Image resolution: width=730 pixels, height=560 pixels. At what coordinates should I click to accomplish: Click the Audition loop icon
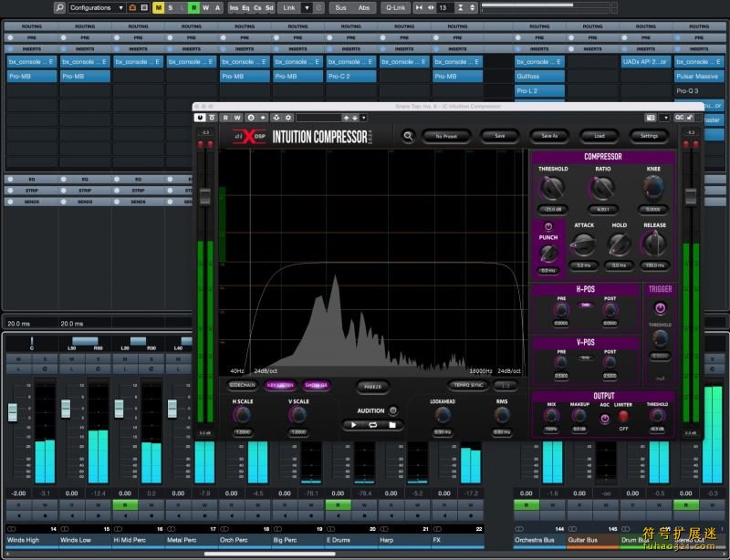point(373,425)
